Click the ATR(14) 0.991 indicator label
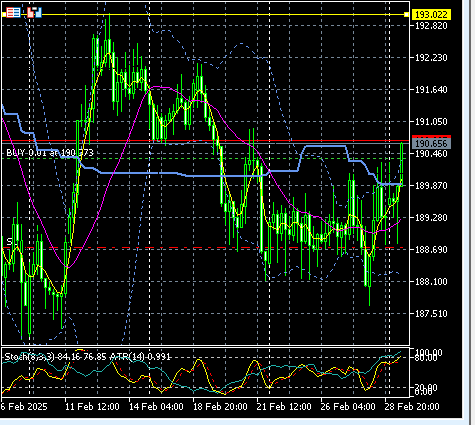The width and height of the screenshot is (475, 425). coord(140,357)
